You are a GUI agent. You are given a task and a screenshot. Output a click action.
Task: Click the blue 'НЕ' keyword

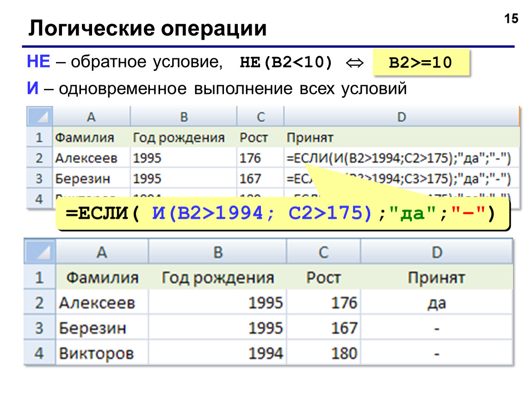coord(38,62)
